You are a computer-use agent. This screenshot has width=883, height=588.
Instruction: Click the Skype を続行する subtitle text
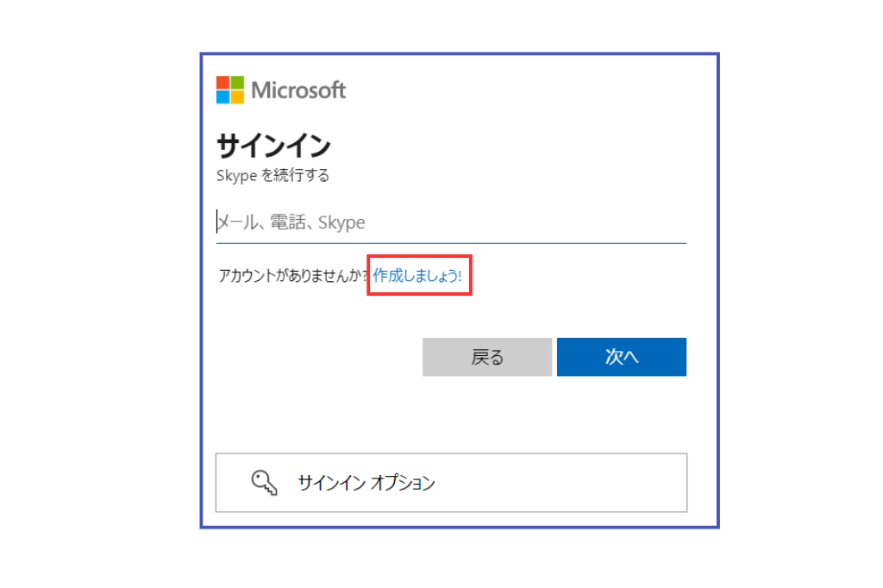pos(272,176)
